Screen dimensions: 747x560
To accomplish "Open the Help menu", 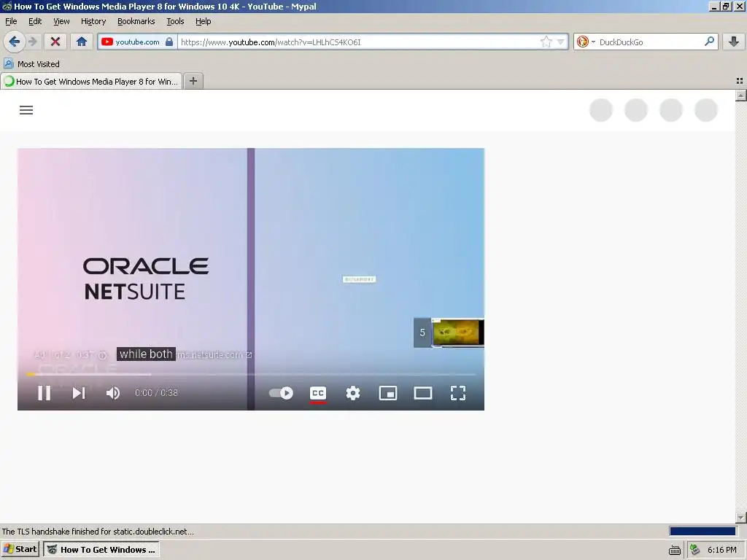I will [204, 21].
